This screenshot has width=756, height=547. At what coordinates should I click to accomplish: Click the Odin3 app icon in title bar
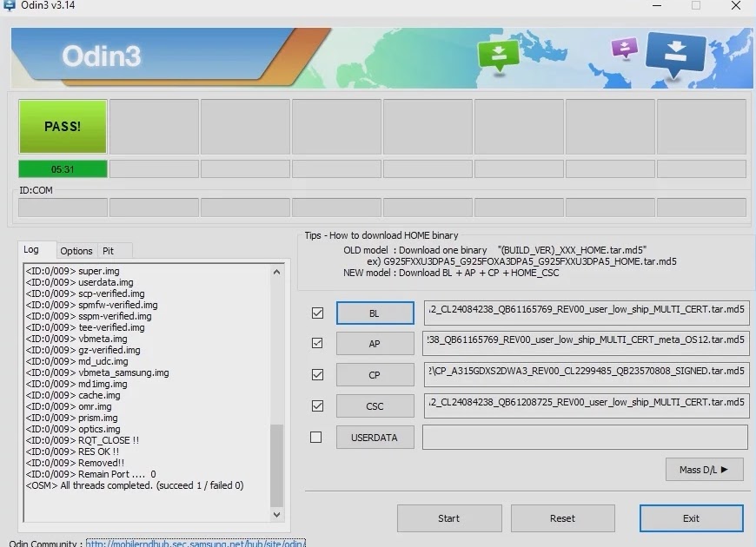click(9, 6)
